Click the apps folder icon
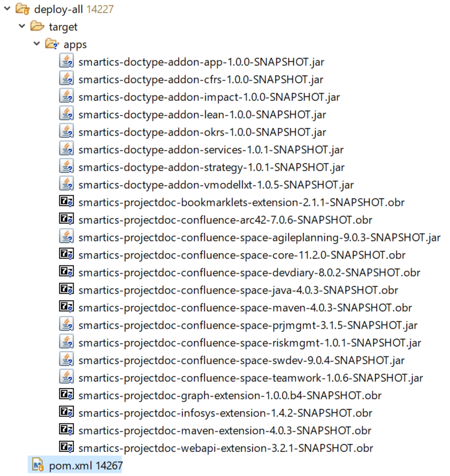 pyautogui.click(x=52, y=44)
